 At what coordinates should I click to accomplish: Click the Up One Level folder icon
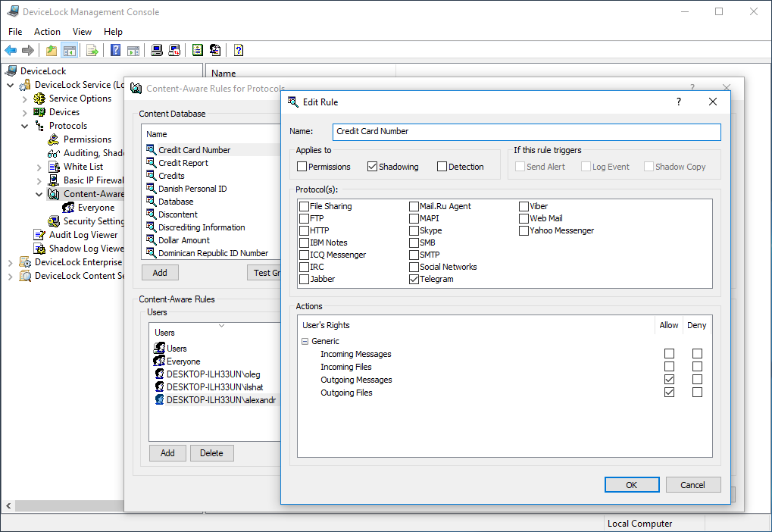tap(51, 51)
